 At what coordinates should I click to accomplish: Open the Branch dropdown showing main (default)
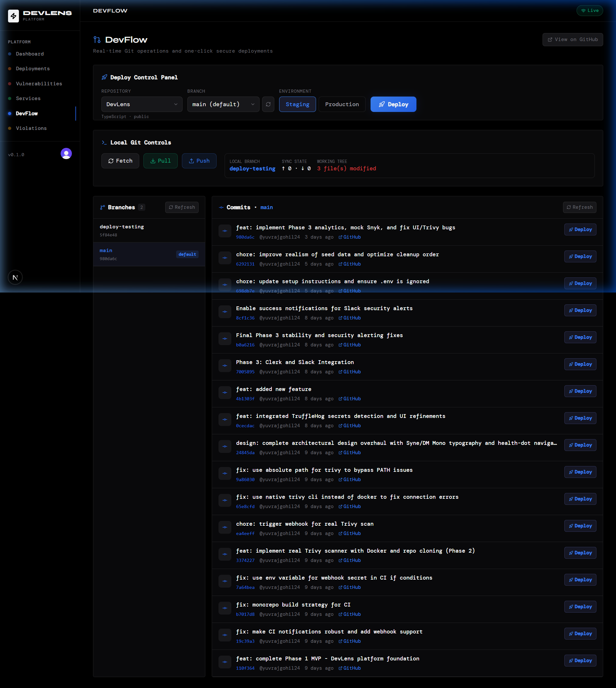(223, 104)
